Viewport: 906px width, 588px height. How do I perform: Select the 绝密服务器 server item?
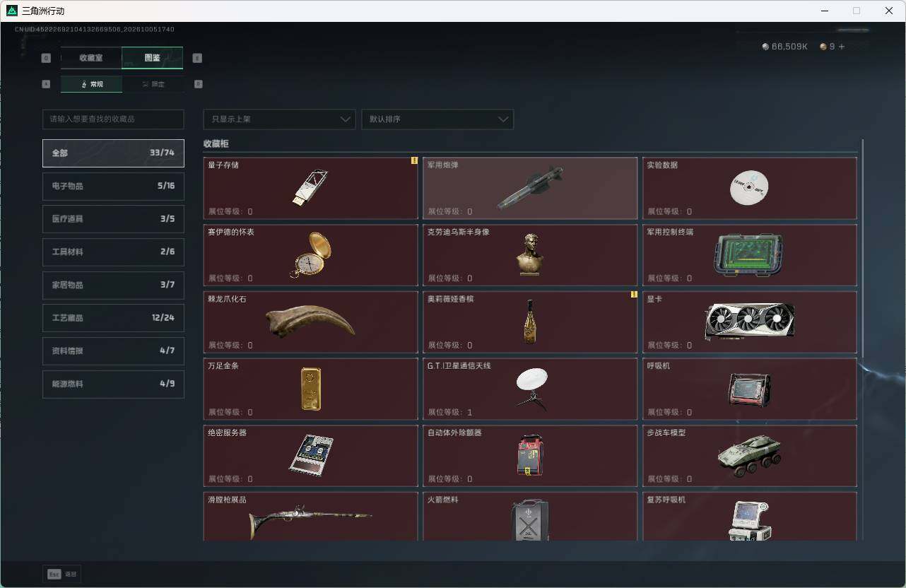[310, 456]
